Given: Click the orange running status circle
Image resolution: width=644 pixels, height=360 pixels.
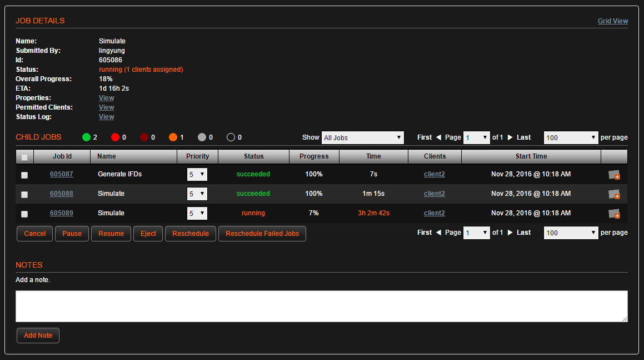Looking at the screenshot, I should [173, 137].
